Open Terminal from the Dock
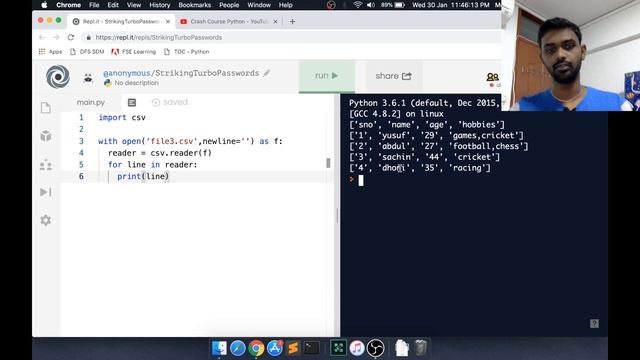This screenshot has width=640, height=360. tap(312, 348)
